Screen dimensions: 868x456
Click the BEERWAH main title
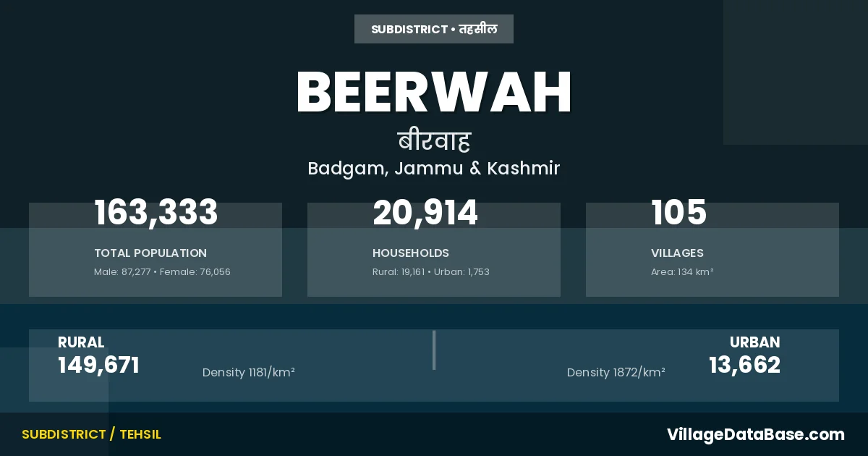(434, 93)
